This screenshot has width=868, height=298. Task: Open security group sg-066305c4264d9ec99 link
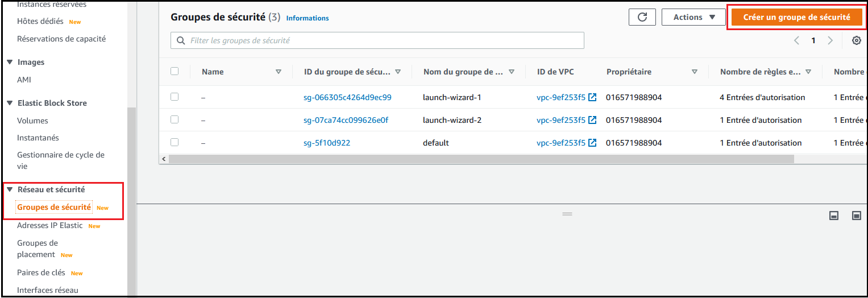click(x=347, y=97)
